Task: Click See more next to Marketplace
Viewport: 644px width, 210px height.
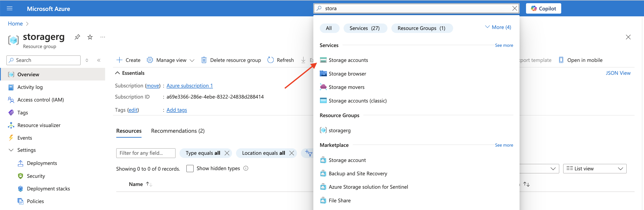Action: coord(504,145)
